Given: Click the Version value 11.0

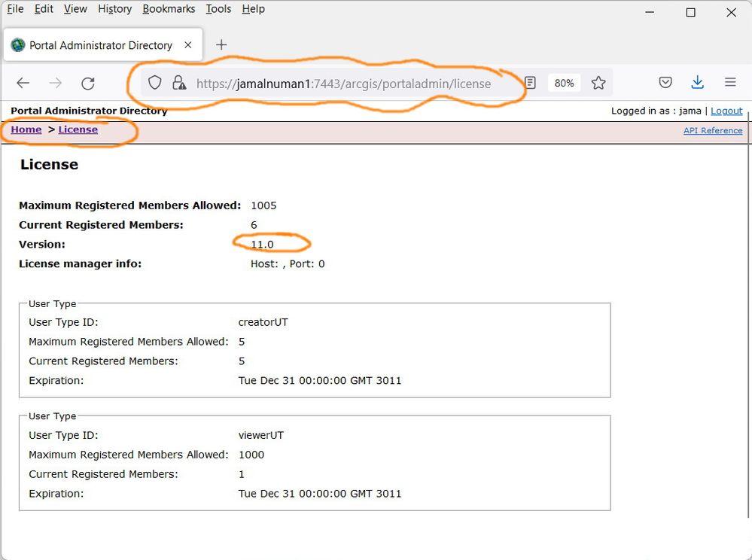Looking at the screenshot, I should pyautogui.click(x=262, y=245).
